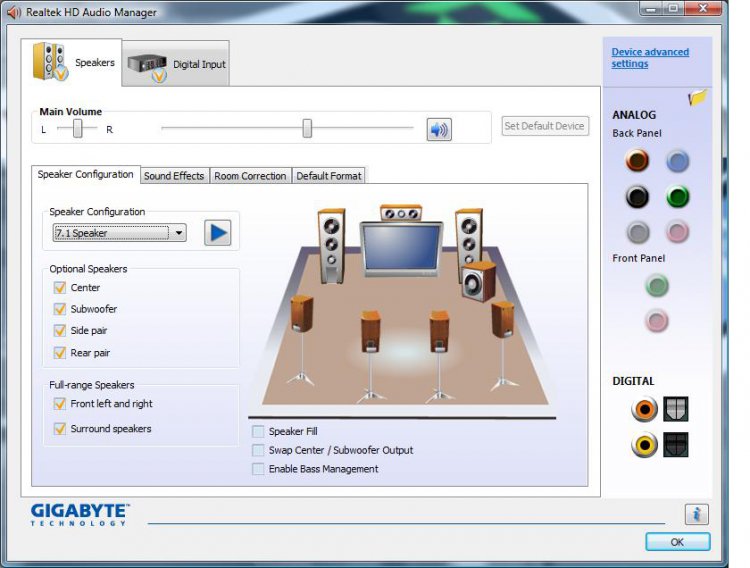This screenshot has height=568, width=750.
Task: Click the blue back panel audio jack
Action: (677, 161)
